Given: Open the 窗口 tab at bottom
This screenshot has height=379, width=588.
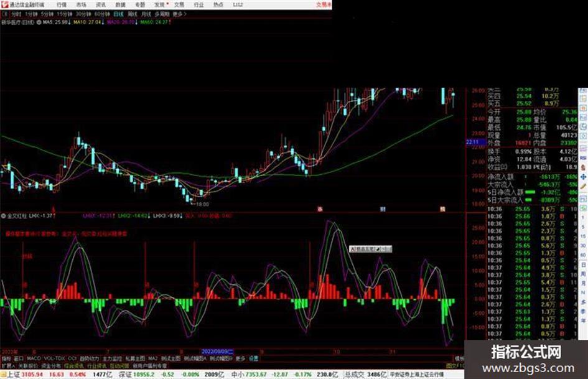Looking at the screenshot, I should [x=19, y=358].
